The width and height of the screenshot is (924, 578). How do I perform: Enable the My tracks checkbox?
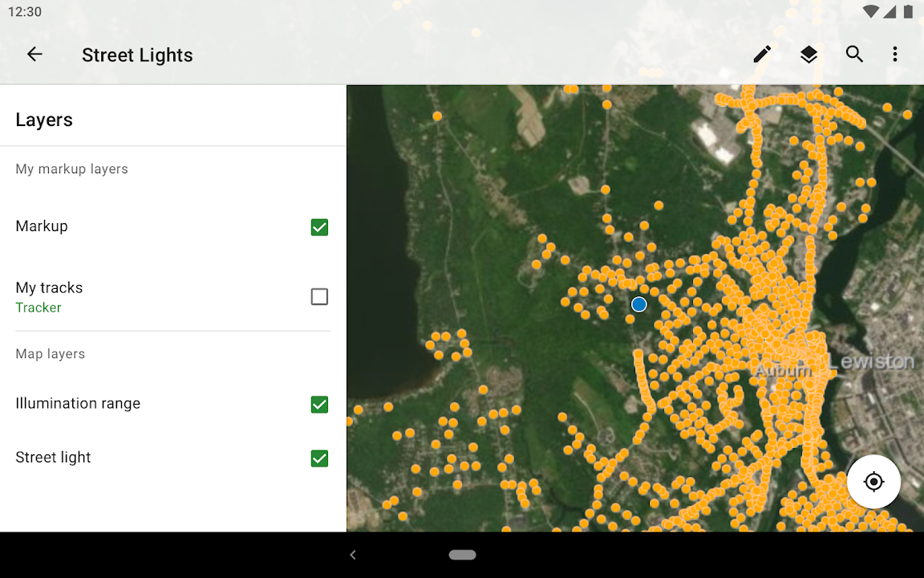tap(319, 297)
